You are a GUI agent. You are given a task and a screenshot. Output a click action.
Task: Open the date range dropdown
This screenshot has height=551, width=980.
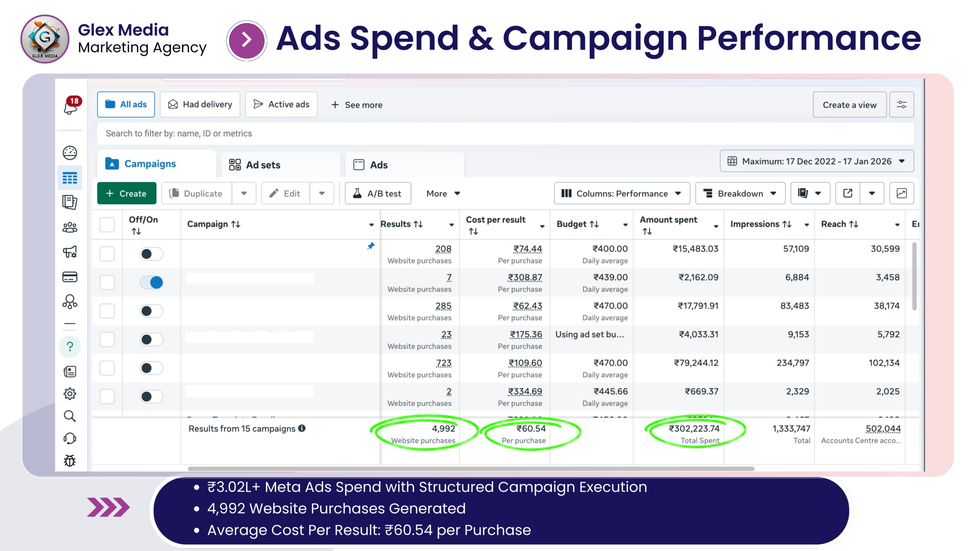pos(817,161)
